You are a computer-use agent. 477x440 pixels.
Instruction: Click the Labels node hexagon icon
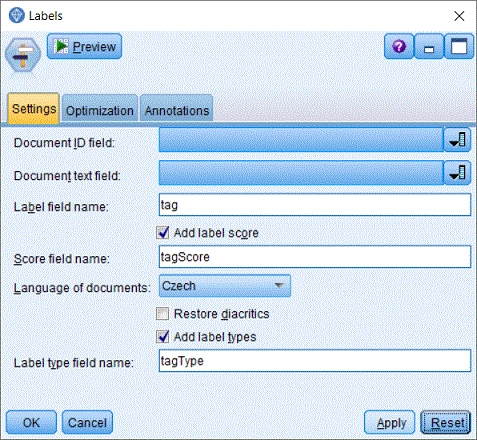pos(23,55)
